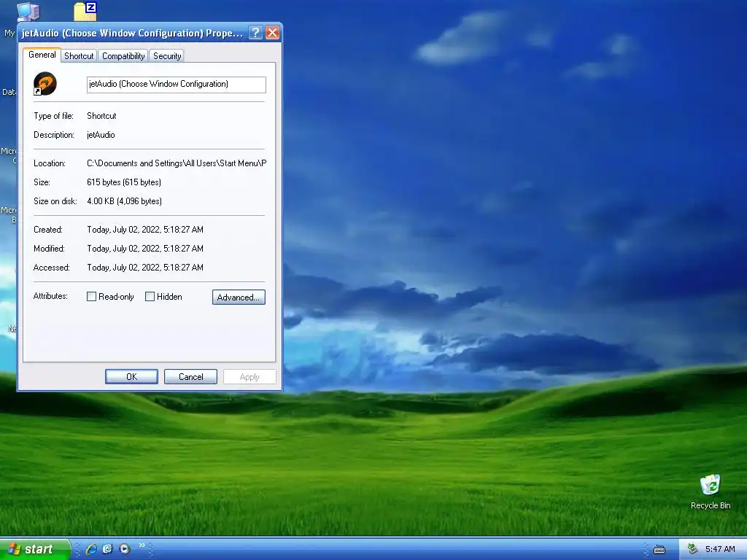Click the Accessed date value

(x=145, y=268)
